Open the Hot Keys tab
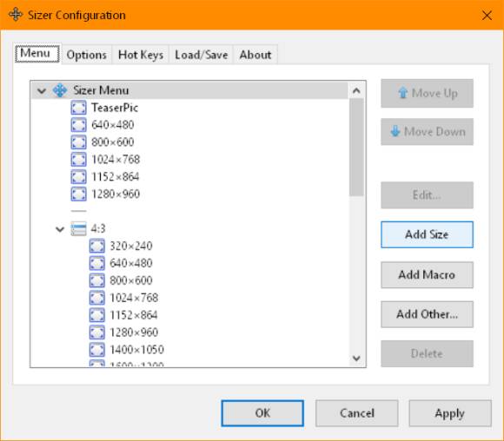The height and width of the screenshot is (441, 504). click(x=141, y=55)
